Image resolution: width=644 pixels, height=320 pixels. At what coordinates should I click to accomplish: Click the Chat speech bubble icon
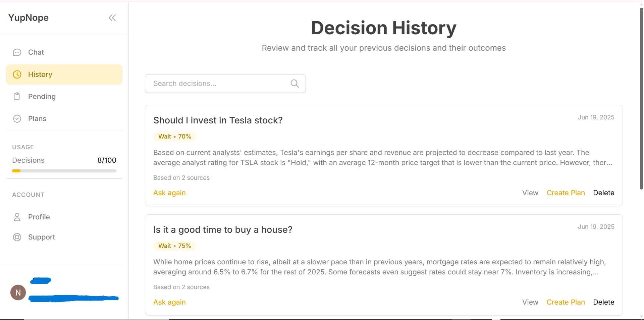pos(17,52)
